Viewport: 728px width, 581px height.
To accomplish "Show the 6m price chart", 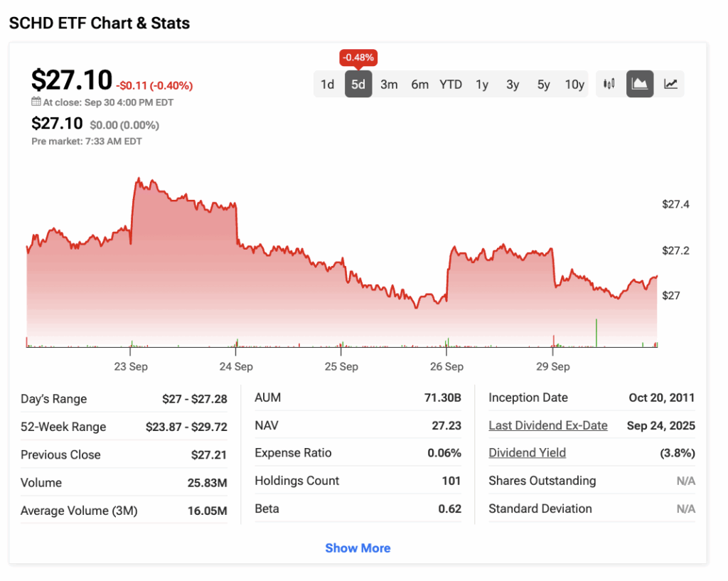I will (x=419, y=85).
